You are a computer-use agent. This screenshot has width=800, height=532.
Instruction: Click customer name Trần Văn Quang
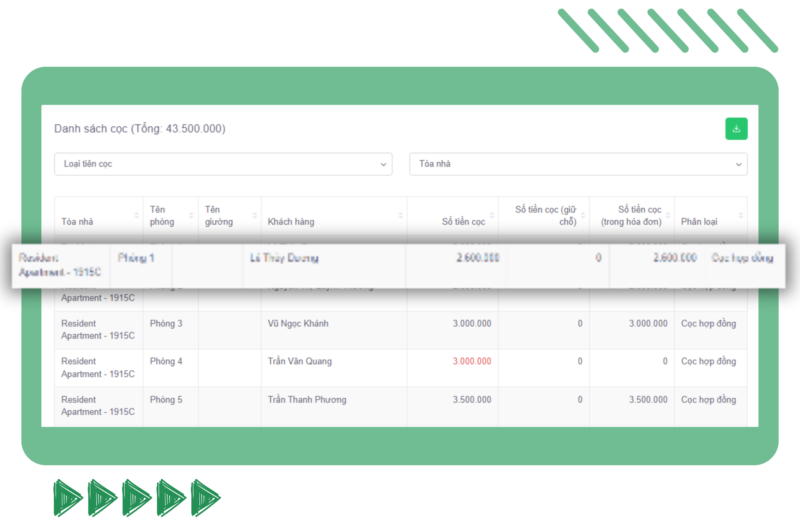300,361
